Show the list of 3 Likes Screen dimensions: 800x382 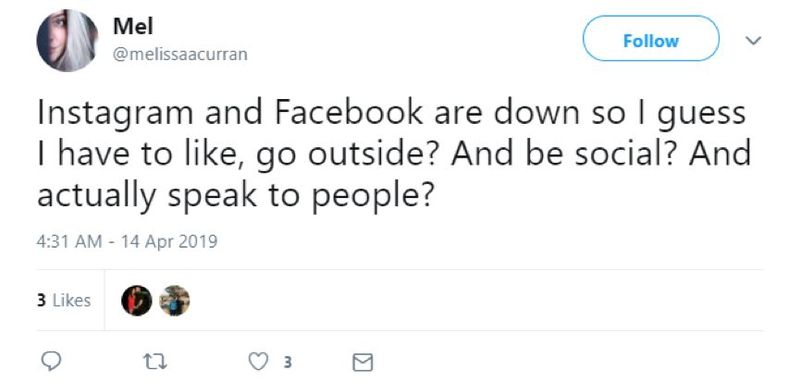tap(64, 300)
